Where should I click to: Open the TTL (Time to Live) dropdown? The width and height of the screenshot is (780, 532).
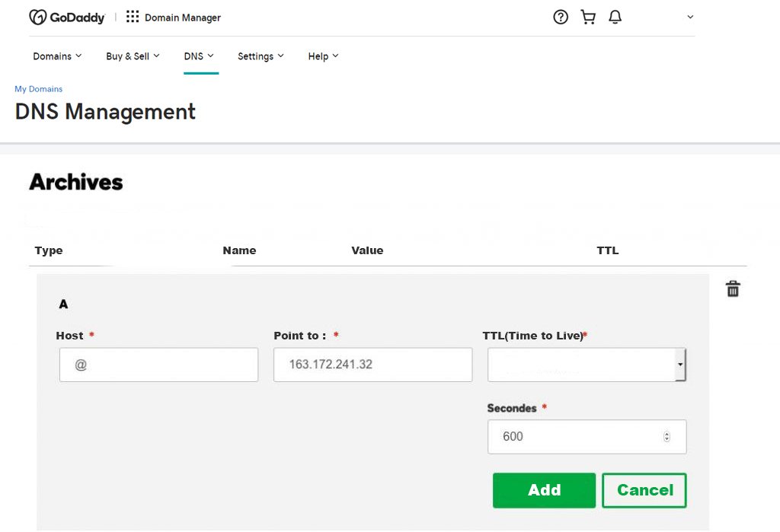[587, 365]
